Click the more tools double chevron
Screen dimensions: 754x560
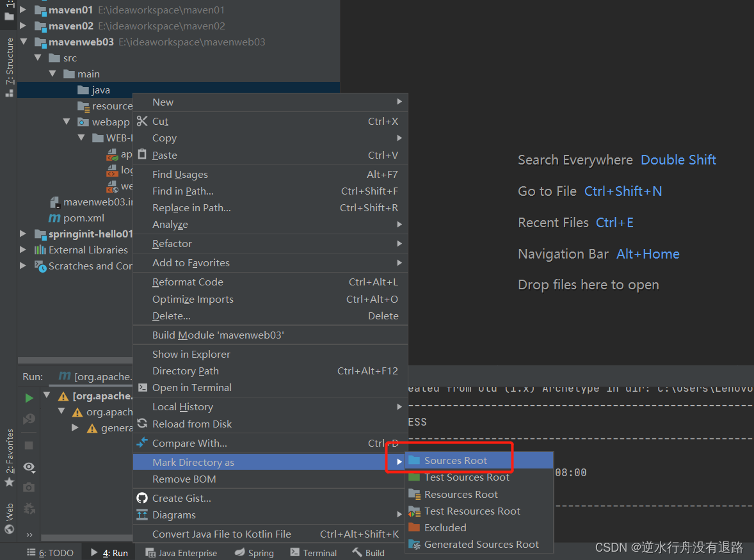click(29, 534)
